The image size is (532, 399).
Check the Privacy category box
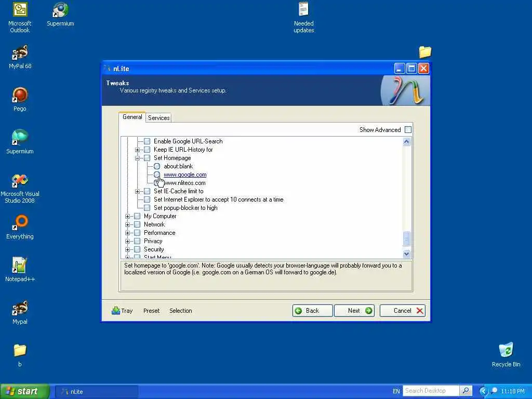point(137,241)
